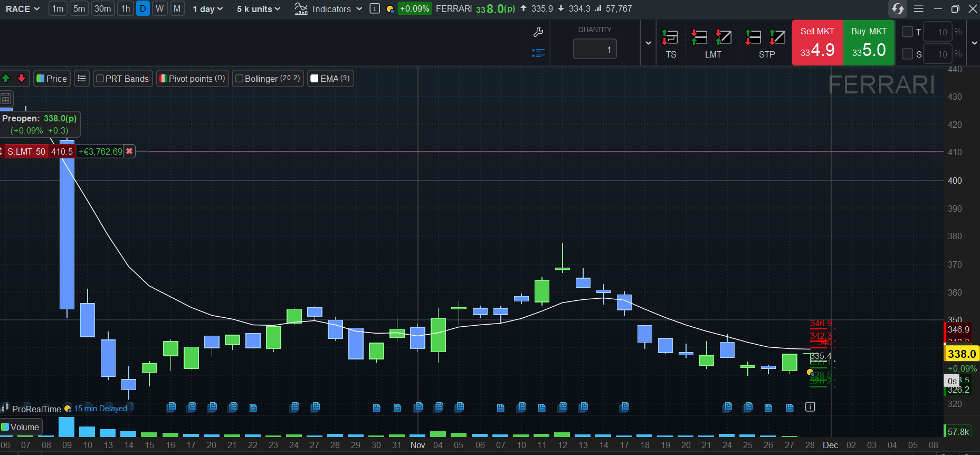Cancel the S:LMT 50 order with red X
The image size is (980, 455).
click(129, 151)
